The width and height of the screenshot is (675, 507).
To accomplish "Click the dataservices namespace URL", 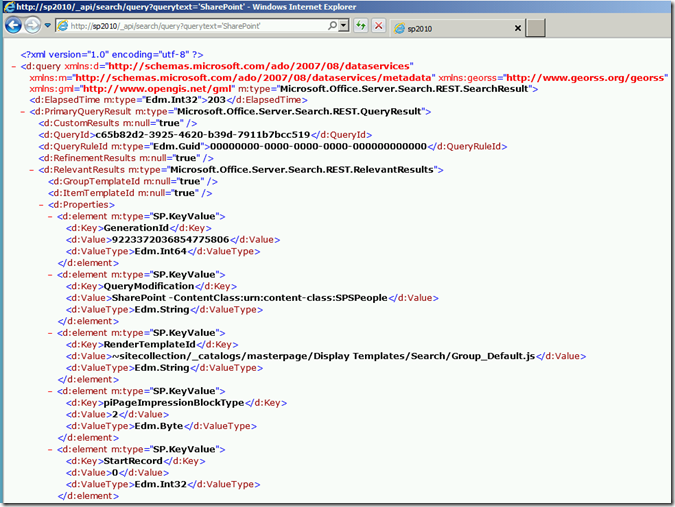I will pyautogui.click(x=260, y=66).
